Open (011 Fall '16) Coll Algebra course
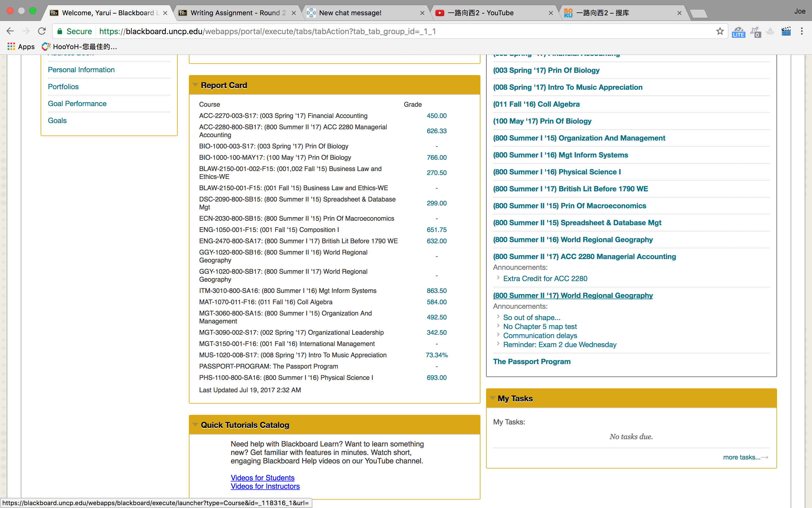Viewport: 812px width, 508px height. pyautogui.click(x=536, y=104)
